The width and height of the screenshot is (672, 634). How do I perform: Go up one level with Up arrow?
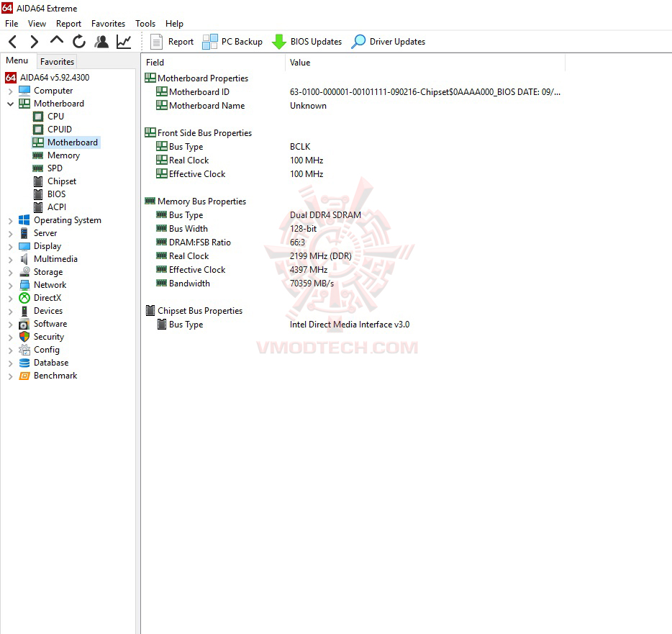57,40
